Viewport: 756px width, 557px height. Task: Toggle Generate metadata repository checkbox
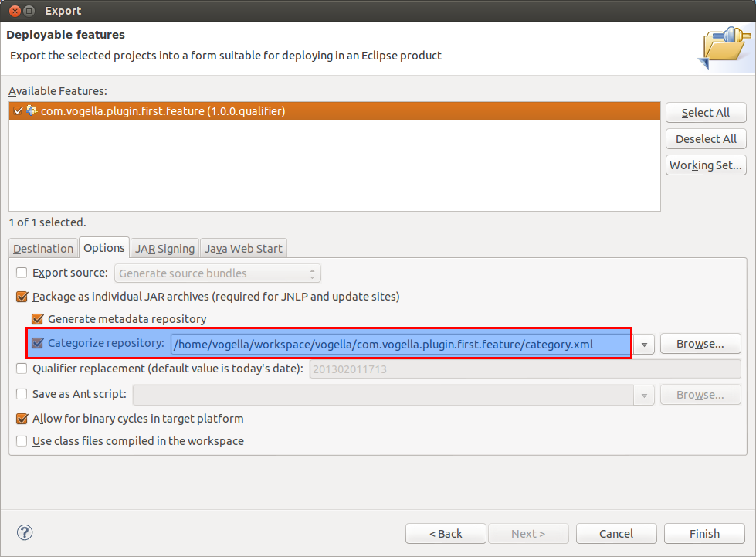(37, 319)
